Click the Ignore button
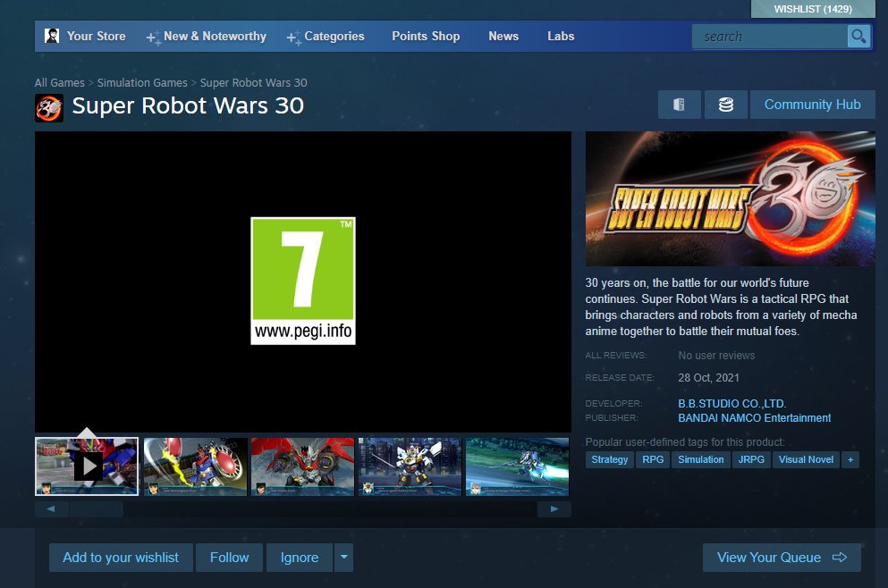The height and width of the screenshot is (588, 888). tap(300, 558)
